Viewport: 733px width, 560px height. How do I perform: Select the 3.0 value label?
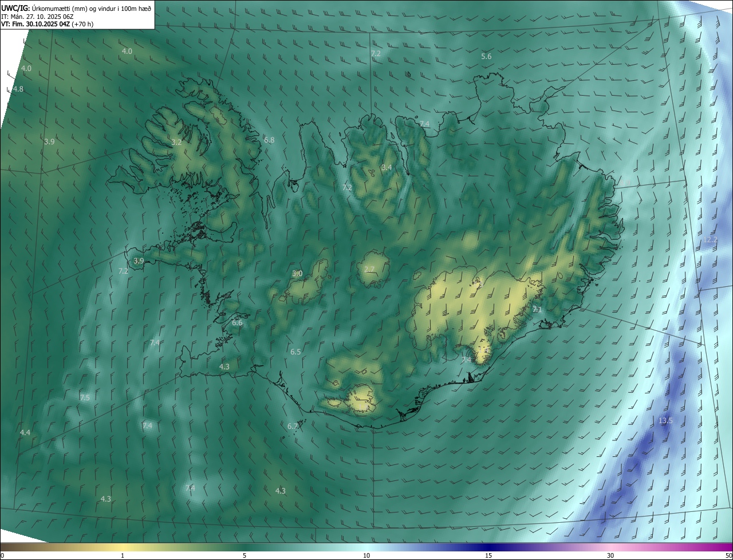tap(297, 274)
